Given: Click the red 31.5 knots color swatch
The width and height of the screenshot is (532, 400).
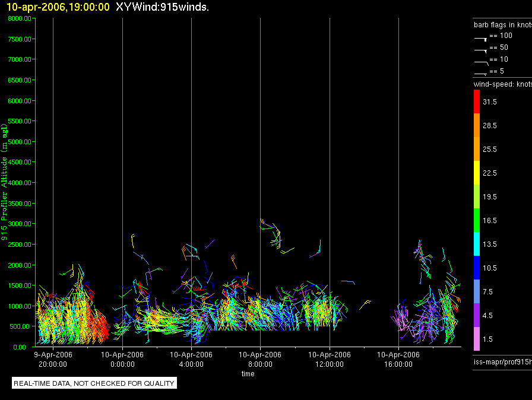Looking at the screenshot, I should point(477,101).
